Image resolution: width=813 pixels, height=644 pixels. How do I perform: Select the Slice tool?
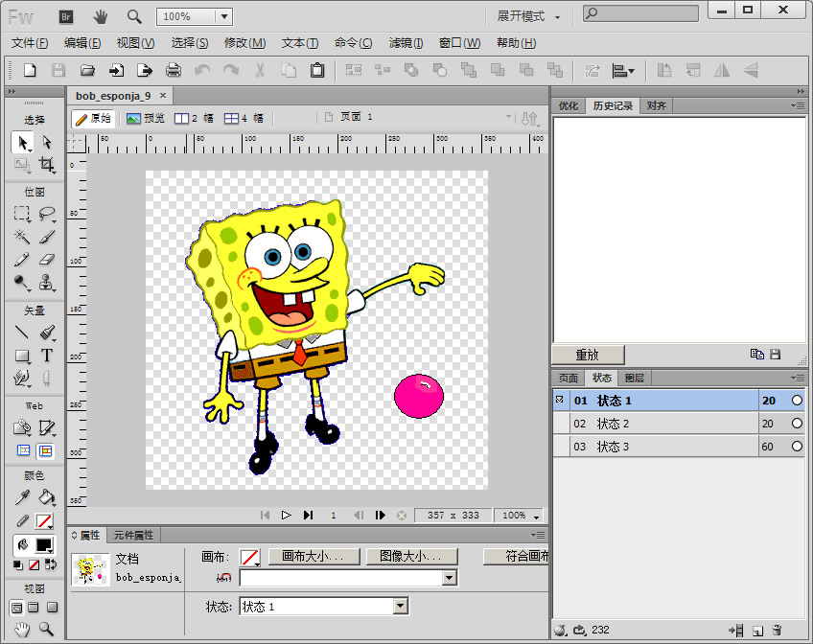pos(47,427)
